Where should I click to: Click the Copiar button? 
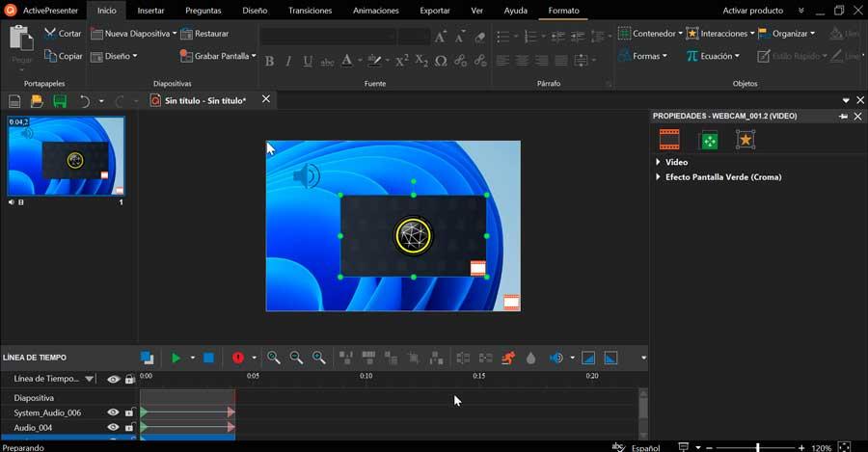click(63, 56)
